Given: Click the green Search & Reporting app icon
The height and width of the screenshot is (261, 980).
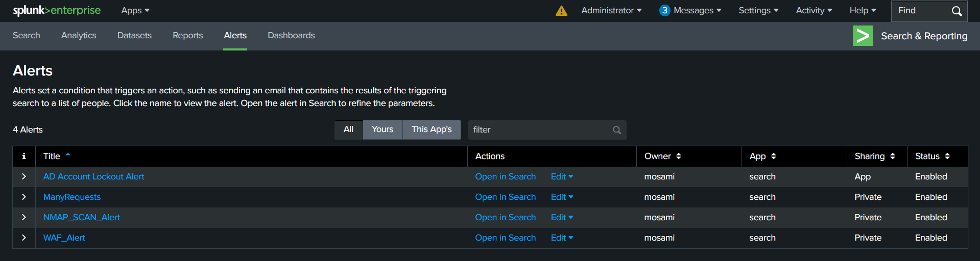Looking at the screenshot, I should tap(863, 36).
